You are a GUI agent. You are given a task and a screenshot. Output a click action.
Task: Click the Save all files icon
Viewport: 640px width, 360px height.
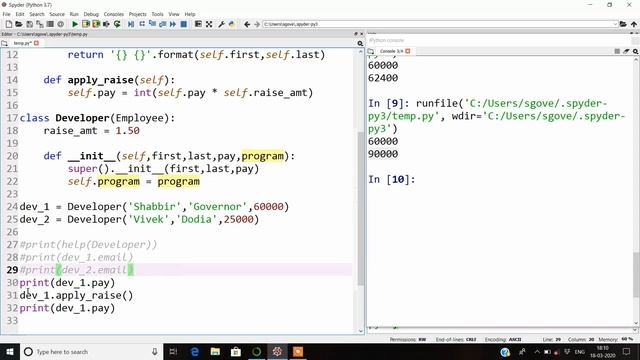point(40,24)
